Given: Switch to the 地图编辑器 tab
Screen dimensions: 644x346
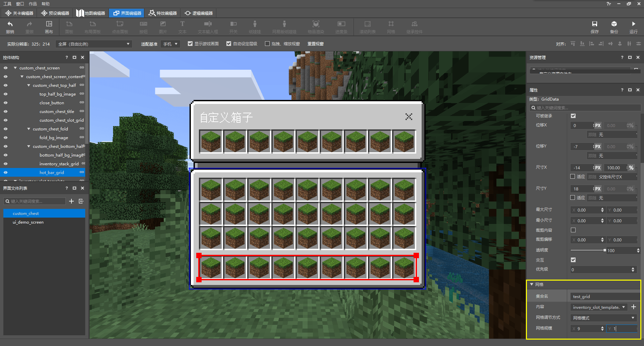Looking at the screenshot, I should [91, 13].
